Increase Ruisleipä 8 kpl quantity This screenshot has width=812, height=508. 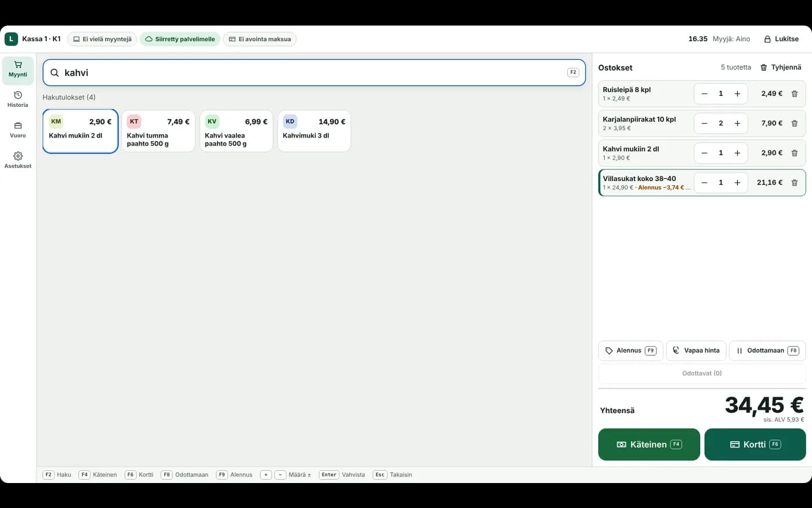[737, 93]
